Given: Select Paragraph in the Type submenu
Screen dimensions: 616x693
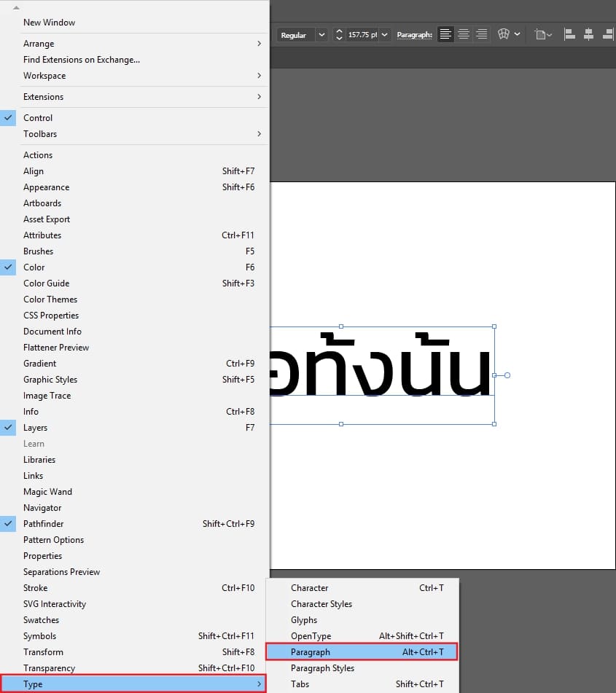Looking at the screenshot, I should click(x=362, y=652).
